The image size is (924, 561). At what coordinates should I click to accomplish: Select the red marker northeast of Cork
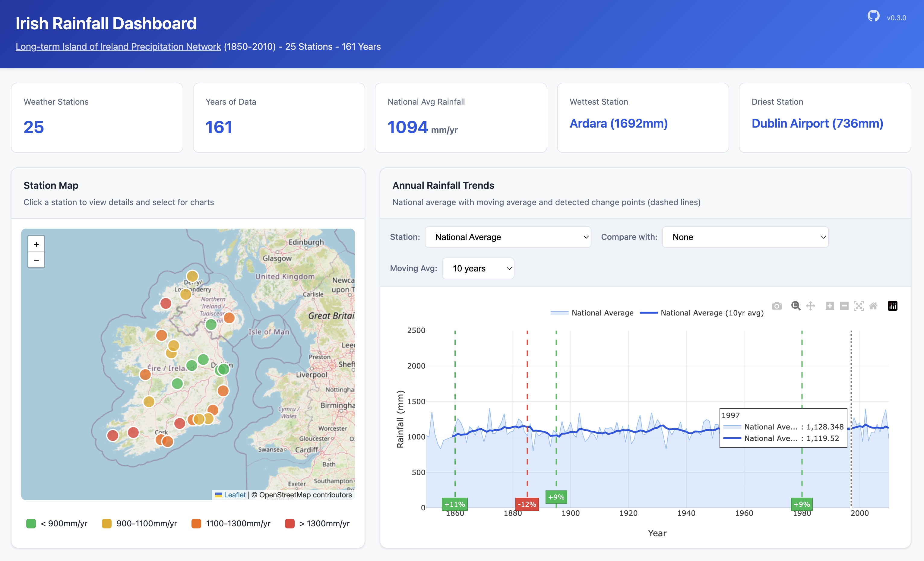pos(180,423)
